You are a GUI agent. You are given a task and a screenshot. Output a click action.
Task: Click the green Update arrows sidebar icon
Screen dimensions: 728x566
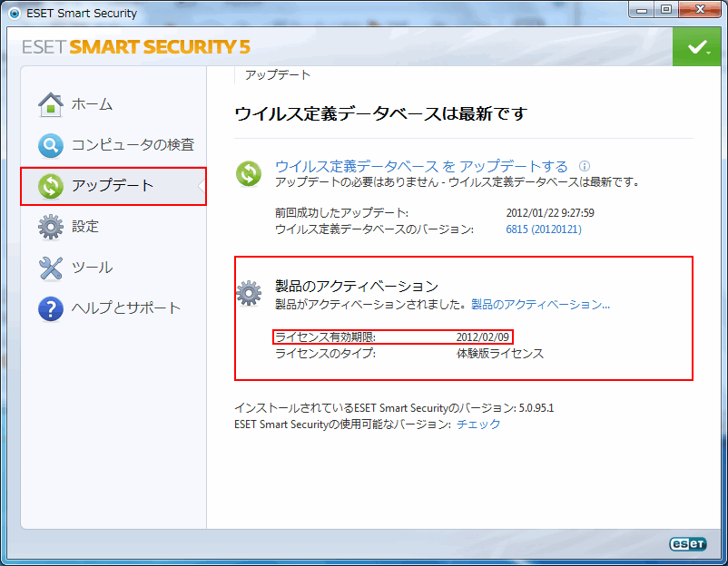pos(51,186)
